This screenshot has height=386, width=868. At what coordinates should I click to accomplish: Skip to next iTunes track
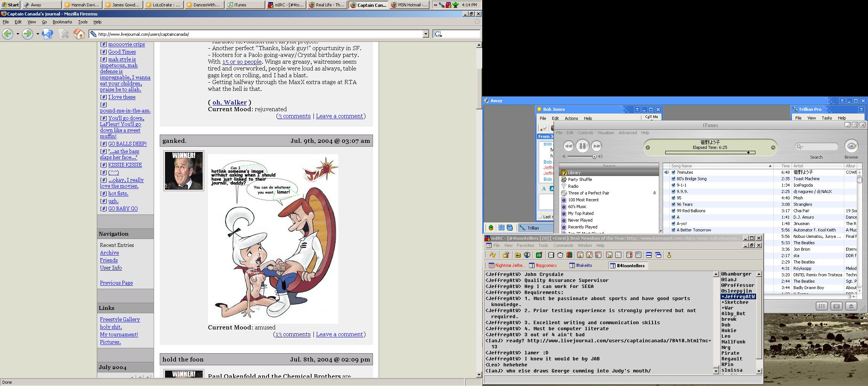point(596,146)
